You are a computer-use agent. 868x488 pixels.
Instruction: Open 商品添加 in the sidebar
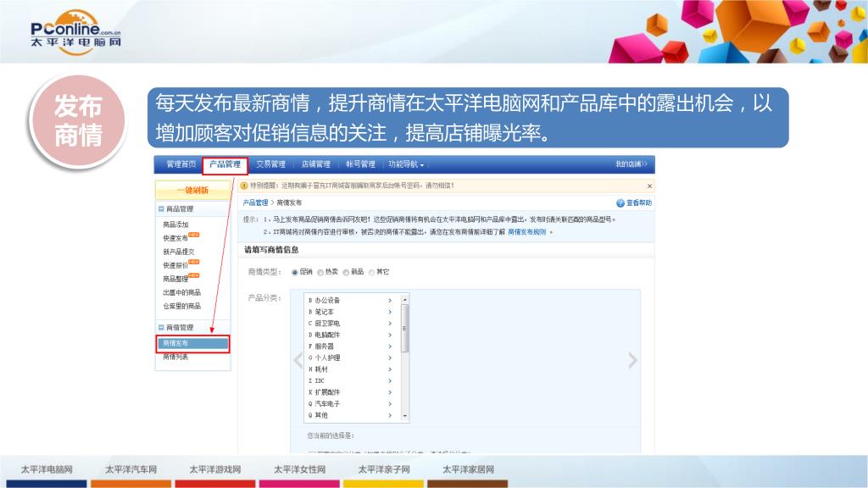[x=175, y=225]
